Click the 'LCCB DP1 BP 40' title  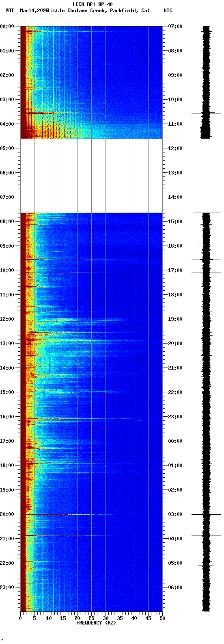93,4
